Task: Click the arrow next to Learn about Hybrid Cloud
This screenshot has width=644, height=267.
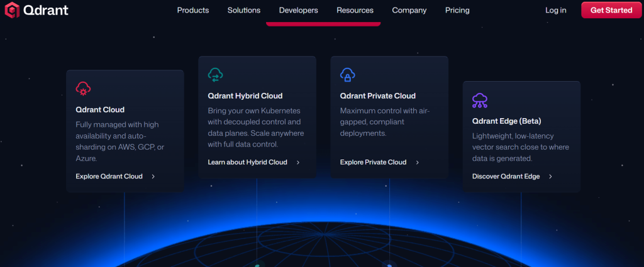Action: [x=298, y=163]
